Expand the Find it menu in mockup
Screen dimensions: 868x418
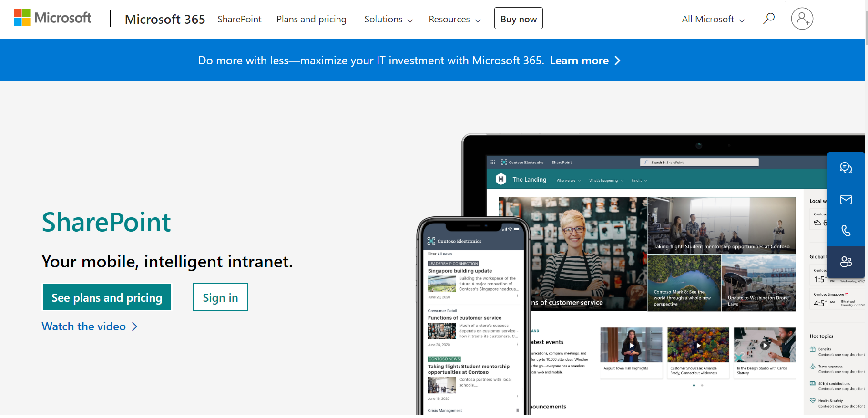[639, 180]
